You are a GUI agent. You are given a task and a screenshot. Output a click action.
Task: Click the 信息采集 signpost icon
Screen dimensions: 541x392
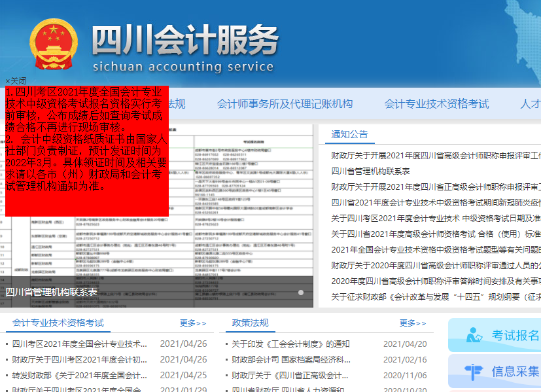click(474, 372)
